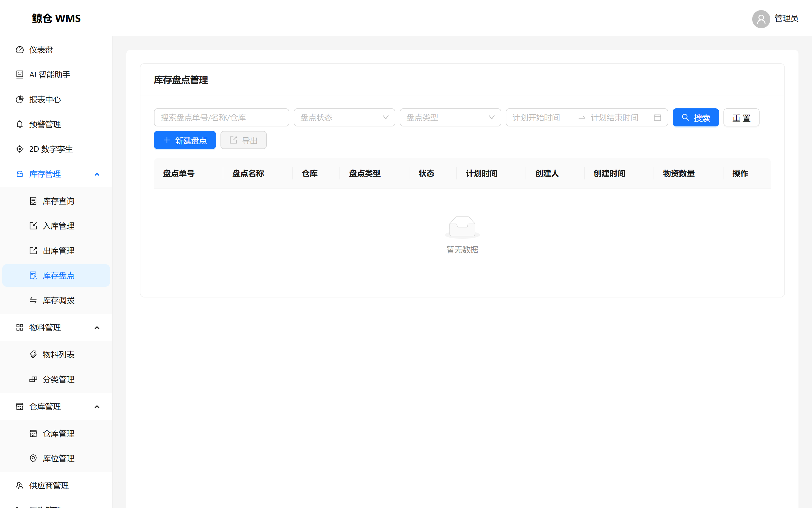
Task: Click the 重置 button
Action: coord(741,118)
